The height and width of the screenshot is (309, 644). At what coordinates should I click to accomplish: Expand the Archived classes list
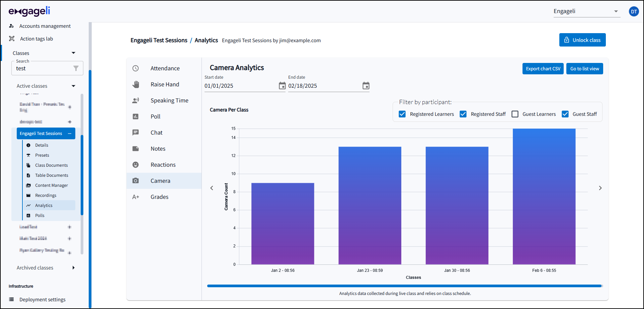[74, 268]
